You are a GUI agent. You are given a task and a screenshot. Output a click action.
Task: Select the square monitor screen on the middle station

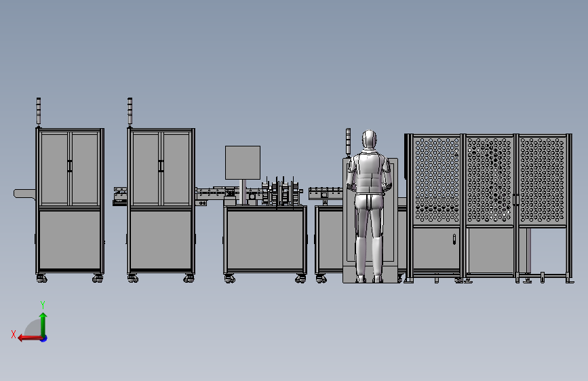pyautogui.click(x=243, y=163)
